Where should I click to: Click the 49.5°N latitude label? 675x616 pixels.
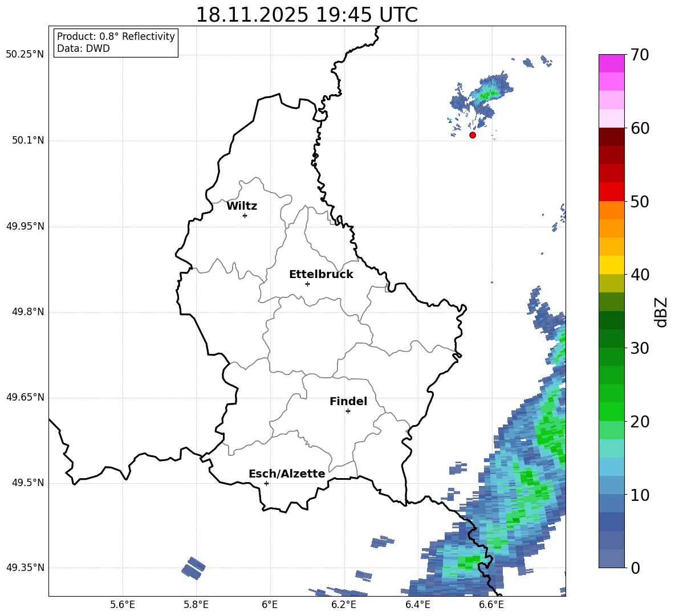28,483
